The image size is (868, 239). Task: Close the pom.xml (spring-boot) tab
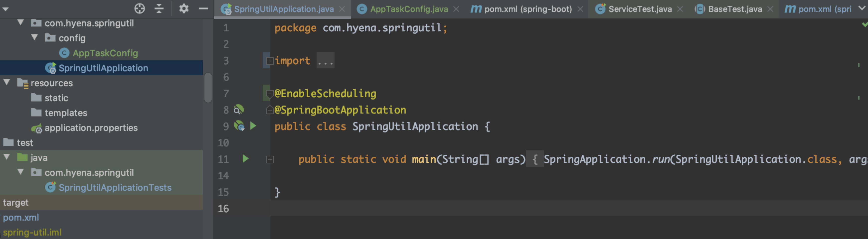[x=580, y=9]
